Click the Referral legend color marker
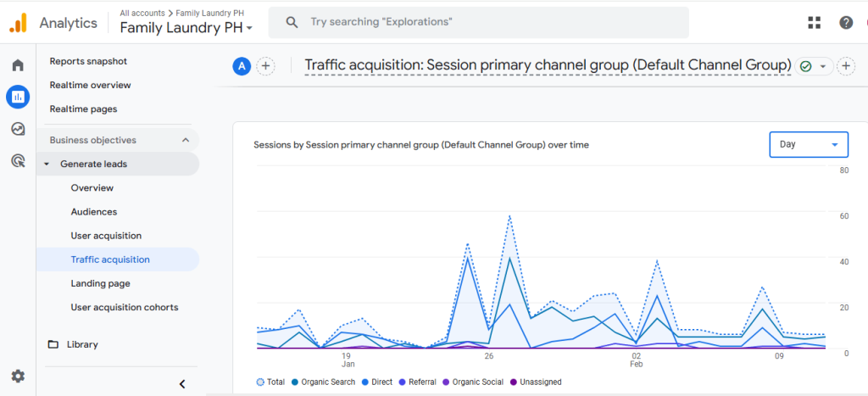 [402, 382]
